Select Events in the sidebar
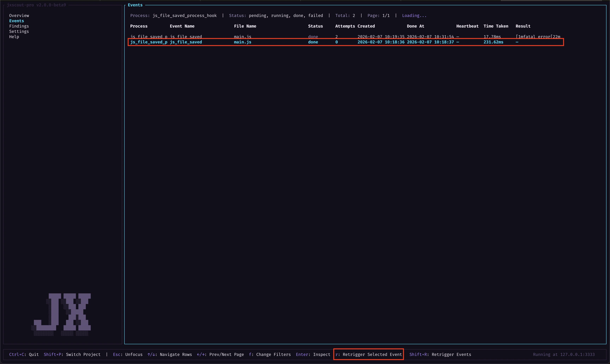Screen dimensions: 610x364 point(16,21)
